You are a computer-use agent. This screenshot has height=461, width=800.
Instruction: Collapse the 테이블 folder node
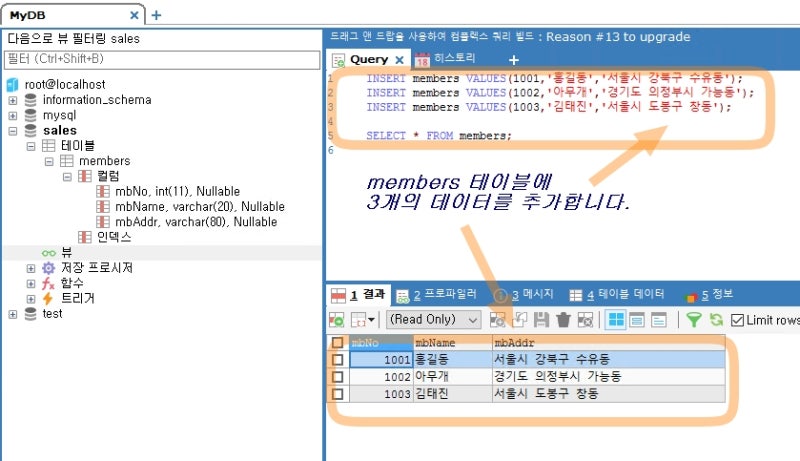[x=31, y=146]
